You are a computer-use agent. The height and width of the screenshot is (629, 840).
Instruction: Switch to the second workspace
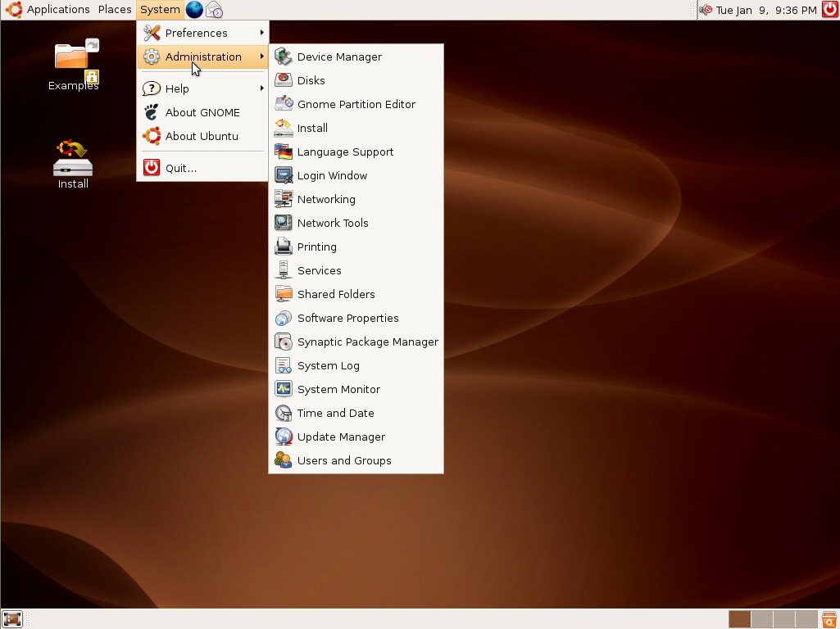[x=762, y=619]
